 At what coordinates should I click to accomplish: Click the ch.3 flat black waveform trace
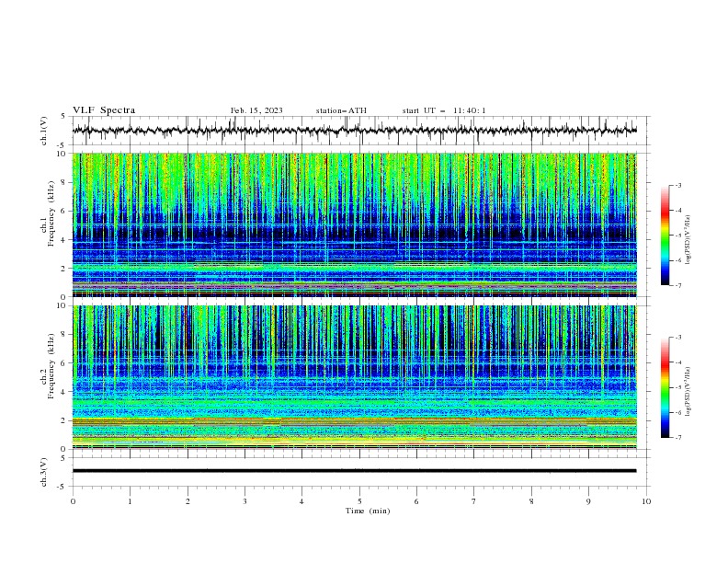(354, 471)
